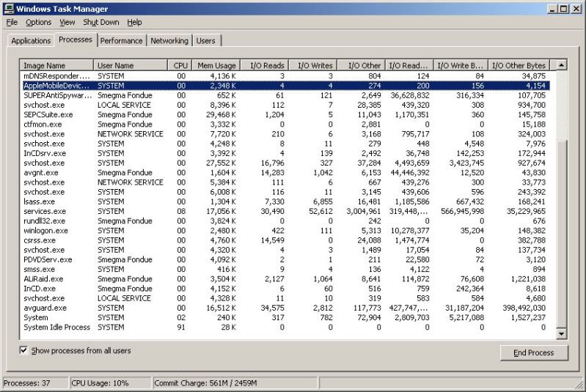The height and width of the screenshot is (392, 586).
Task: Click the window resize grip corner
Action: 579,384
